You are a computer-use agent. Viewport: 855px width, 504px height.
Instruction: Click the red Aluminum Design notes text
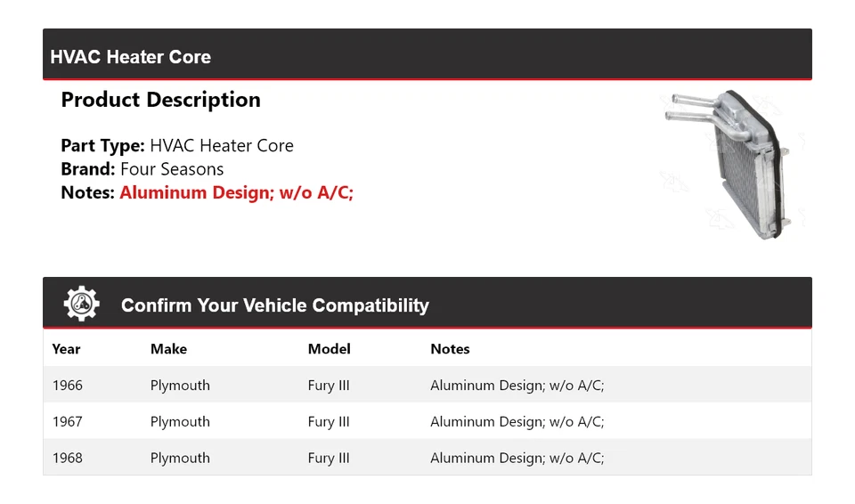[236, 192]
